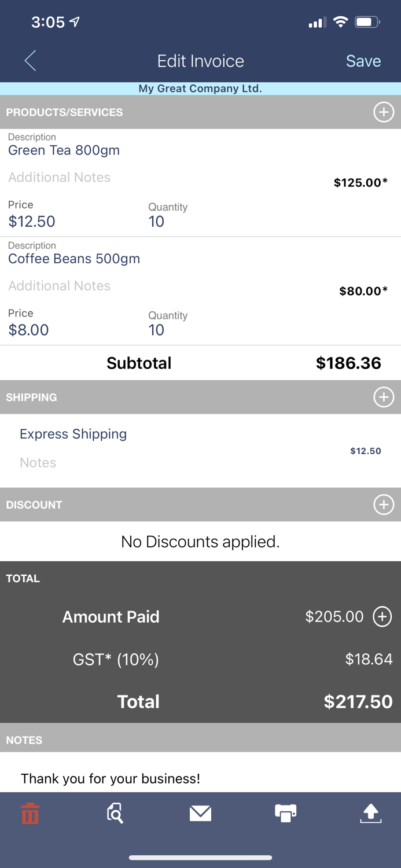This screenshot has width=401, height=868.
Task: Print the invoice using the printer icon
Action: click(x=286, y=813)
